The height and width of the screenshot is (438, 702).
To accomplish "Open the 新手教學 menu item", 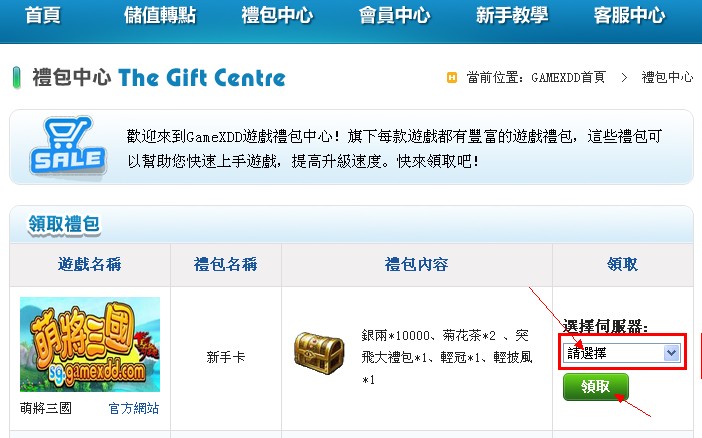I will pyautogui.click(x=512, y=16).
